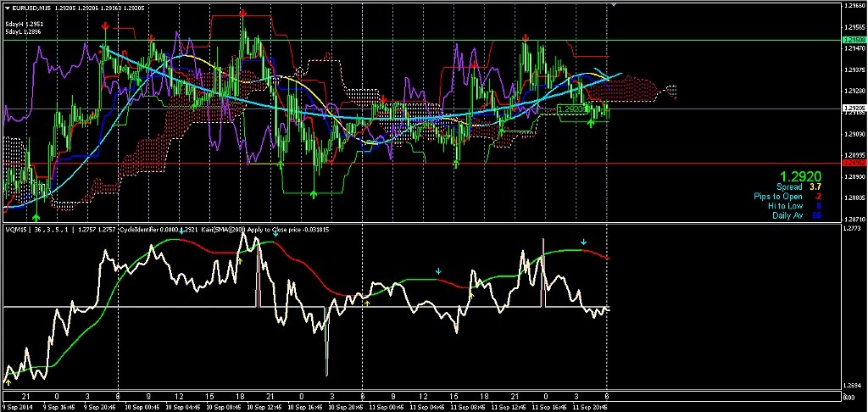Click the red down arrow on the gray mid-price line

(x=384, y=100)
